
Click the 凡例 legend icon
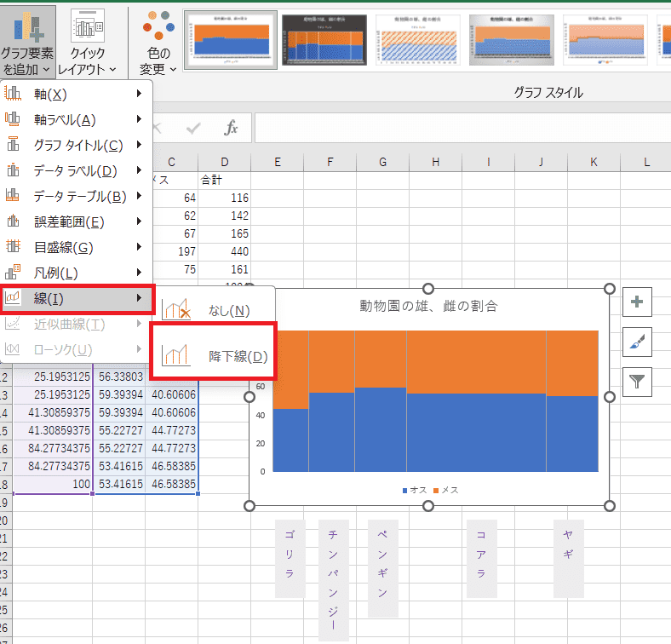[13, 272]
